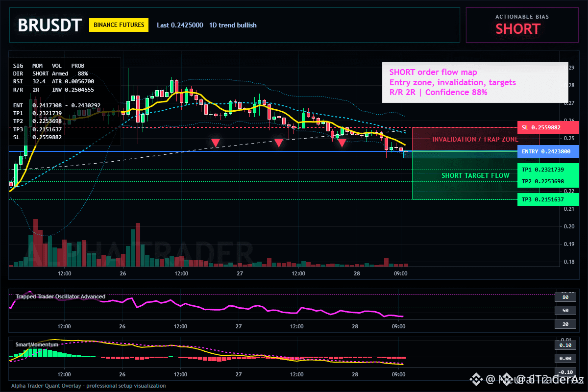Click the BRUSDT symbol title
The height and width of the screenshot is (392, 588).
[49, 25]
